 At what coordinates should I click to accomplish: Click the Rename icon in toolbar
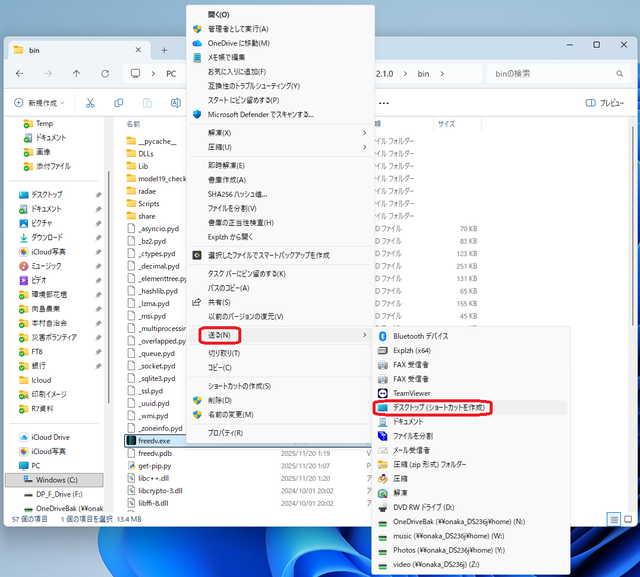point(176,103)
